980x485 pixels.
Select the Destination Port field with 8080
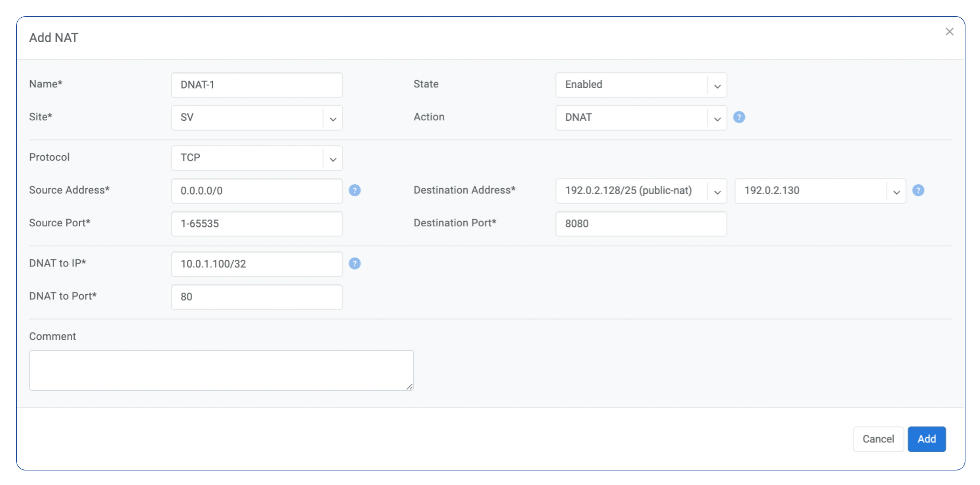pos(641,224)
